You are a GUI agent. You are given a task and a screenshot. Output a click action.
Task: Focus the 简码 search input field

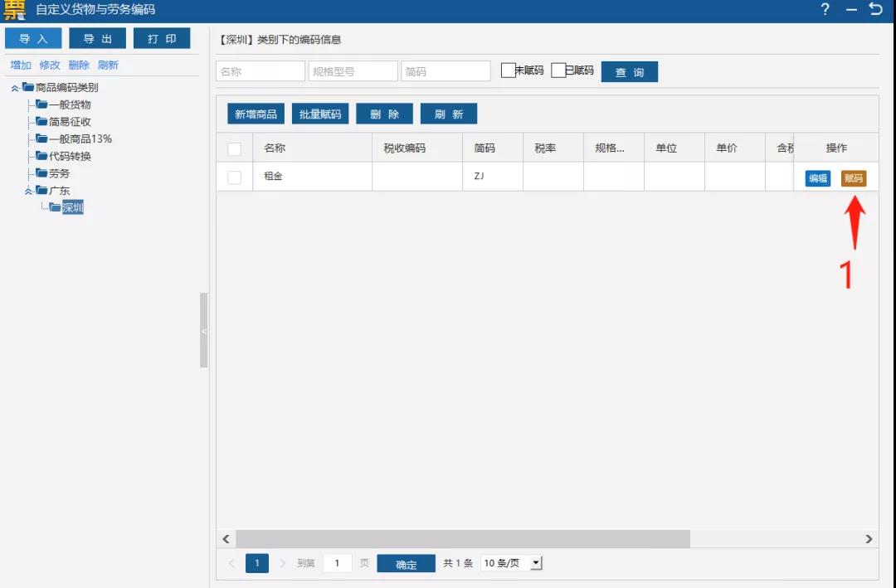click(x=446, y=71)
